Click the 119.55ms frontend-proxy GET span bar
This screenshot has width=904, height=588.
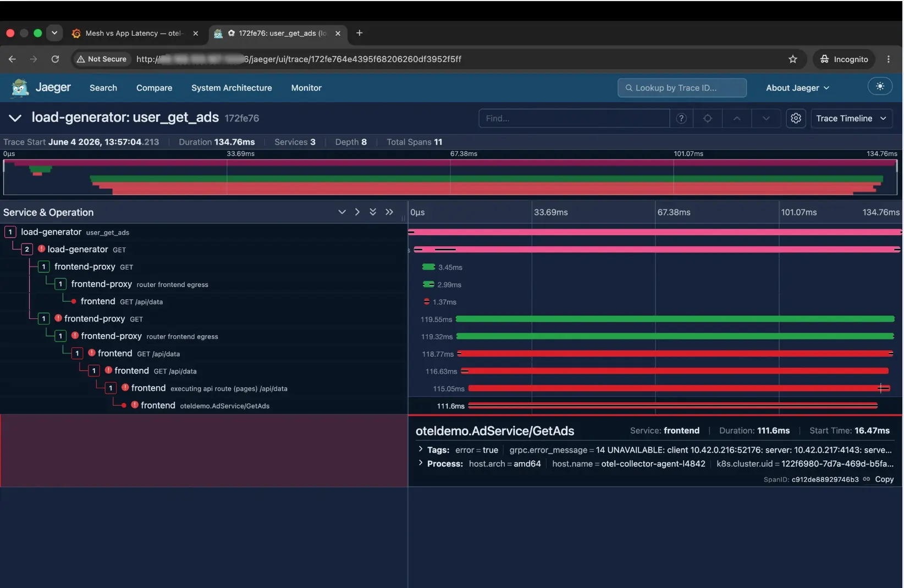coord(675,319)
